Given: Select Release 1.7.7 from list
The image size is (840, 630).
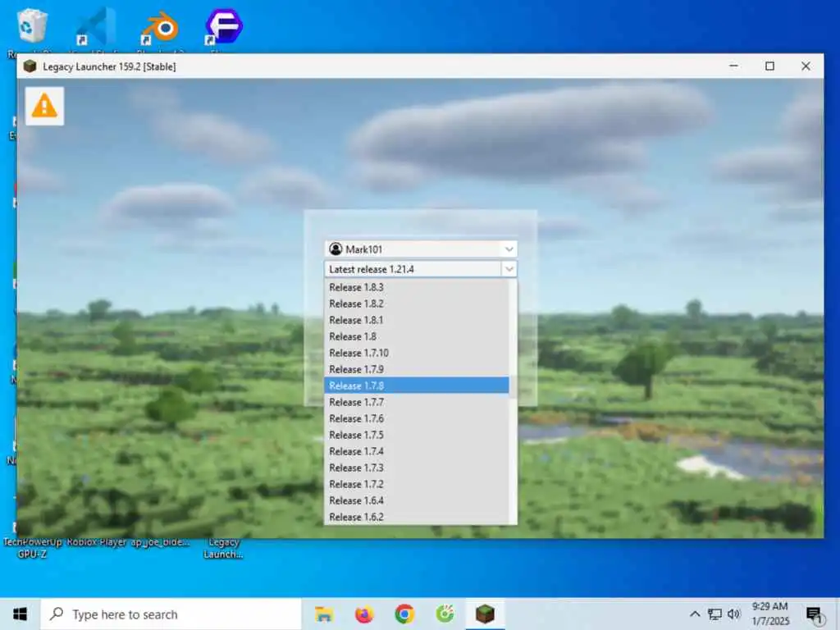Looking at the screenshot, I should point(416,402).
